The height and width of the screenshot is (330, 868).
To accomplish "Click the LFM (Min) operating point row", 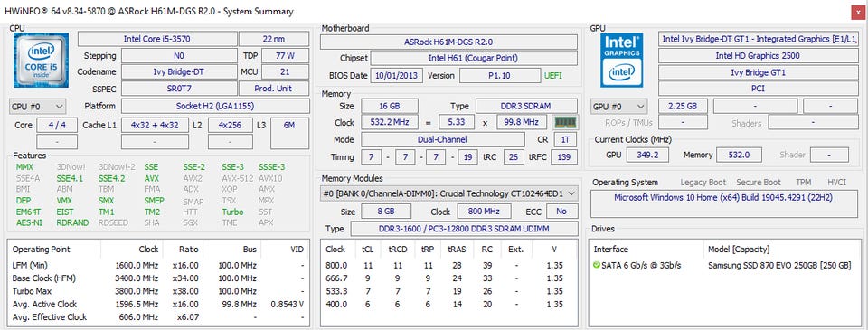I will coord(157,265).
